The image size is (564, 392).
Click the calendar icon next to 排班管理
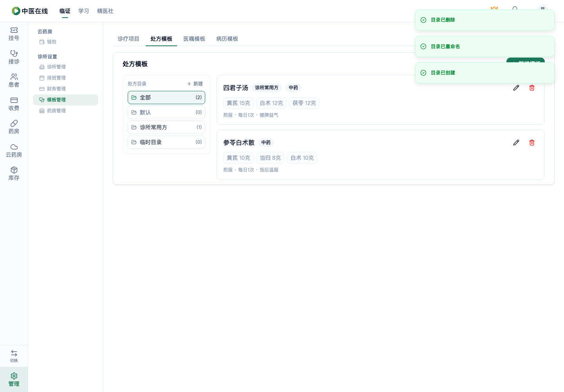(42, 78)
